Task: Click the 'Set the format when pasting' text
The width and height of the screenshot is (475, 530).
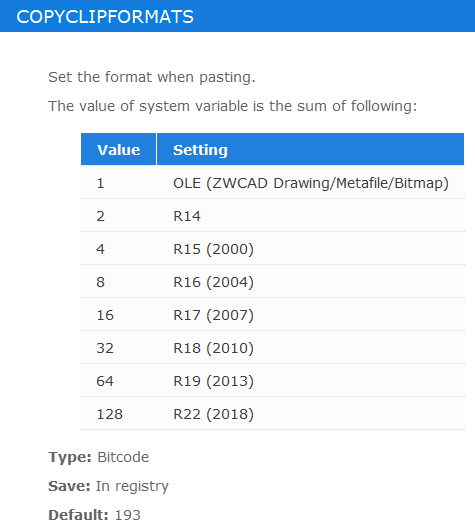Action: point(152,77)
